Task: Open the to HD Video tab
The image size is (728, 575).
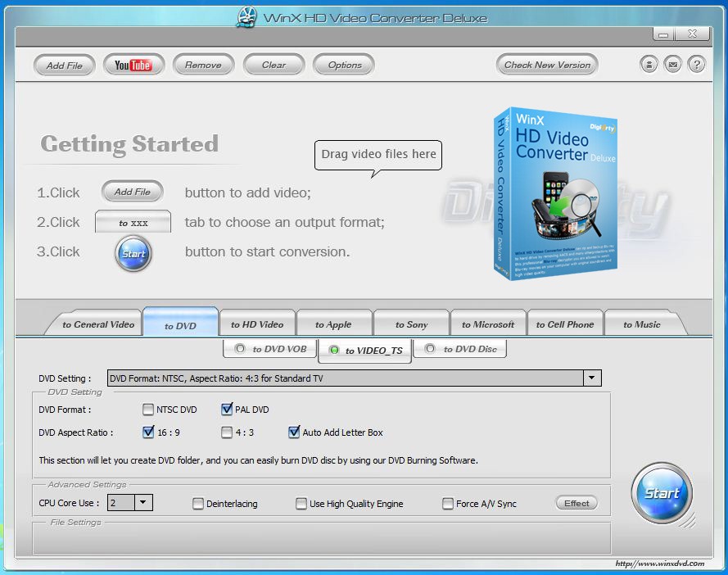Action: (x=257, y=324)
